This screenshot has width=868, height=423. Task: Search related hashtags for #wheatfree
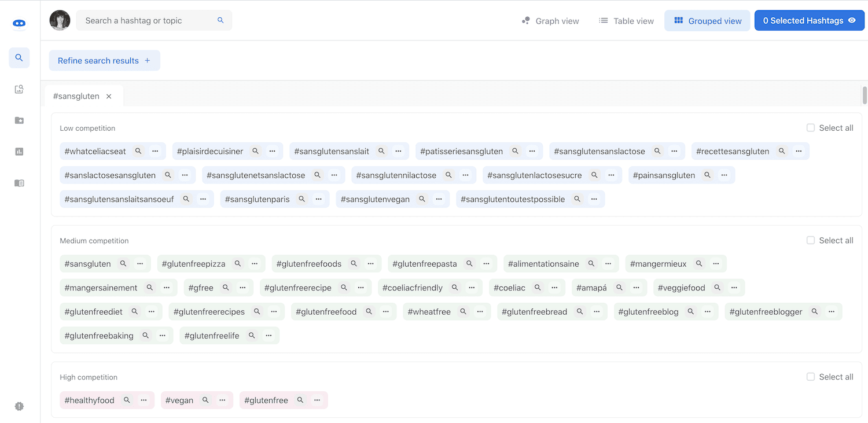463,311
